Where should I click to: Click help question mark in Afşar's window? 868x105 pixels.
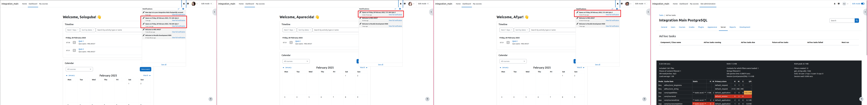644,99
